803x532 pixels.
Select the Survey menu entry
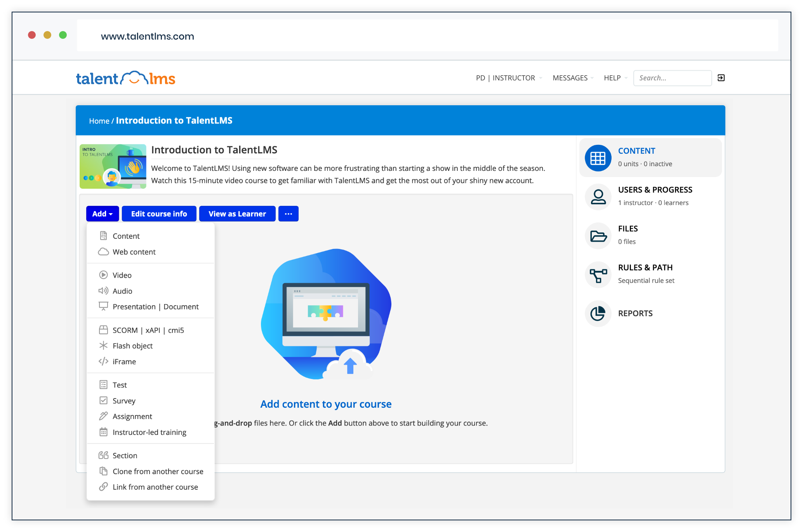click(151, 400)
